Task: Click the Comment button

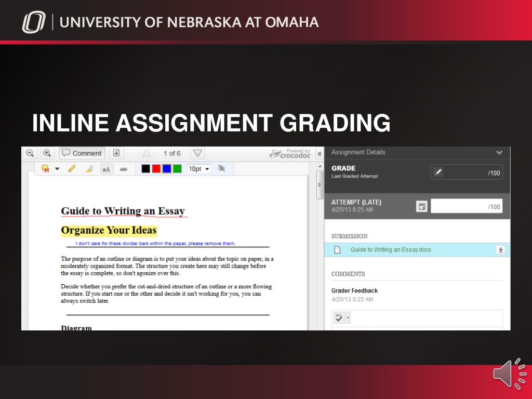Action: point(82,153)
